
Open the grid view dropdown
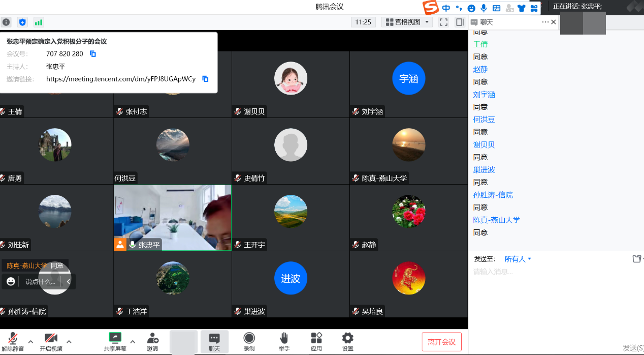(x=407, y=22)
